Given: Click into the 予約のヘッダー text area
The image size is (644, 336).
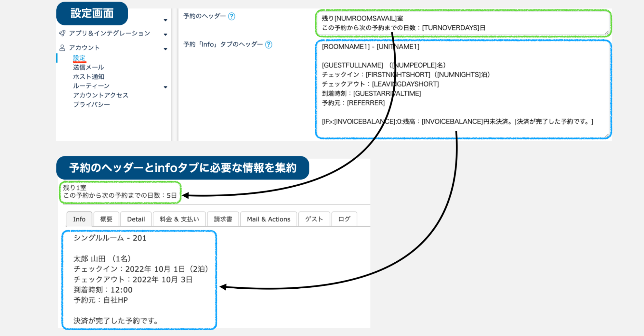Looking at the screenshot, I should [x=463, y=23].
